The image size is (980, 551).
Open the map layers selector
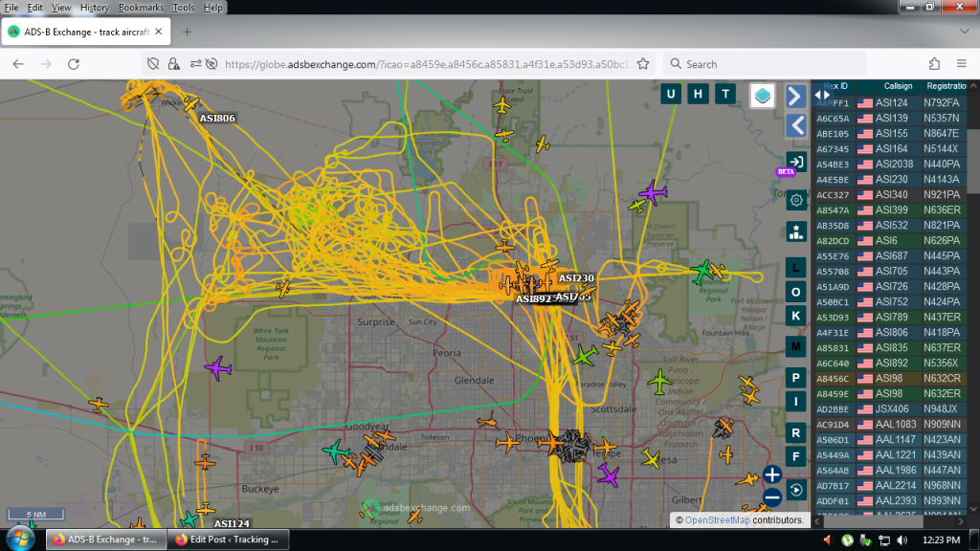[x=762, y=96]
